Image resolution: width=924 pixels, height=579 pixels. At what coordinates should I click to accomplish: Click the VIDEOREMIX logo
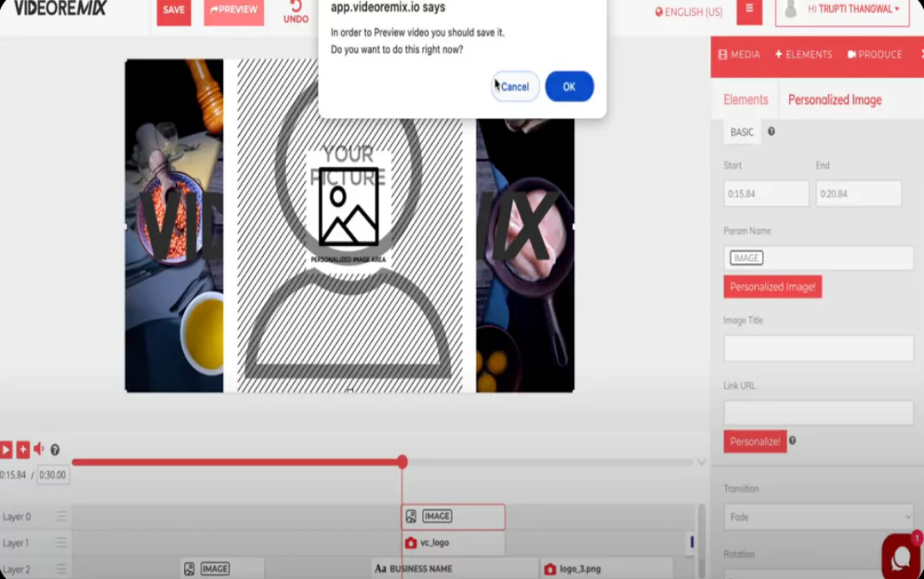click(x=60, y=8)
